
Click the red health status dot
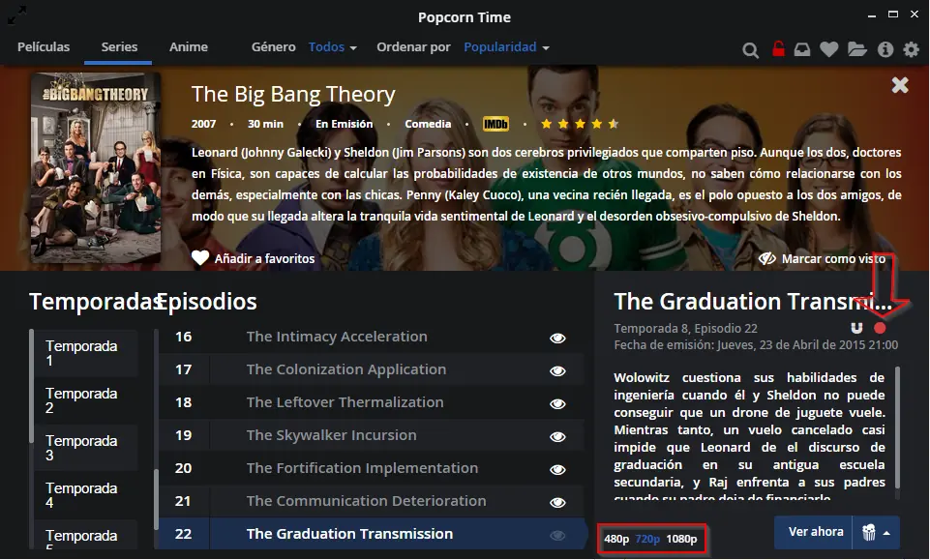point(880,328)
